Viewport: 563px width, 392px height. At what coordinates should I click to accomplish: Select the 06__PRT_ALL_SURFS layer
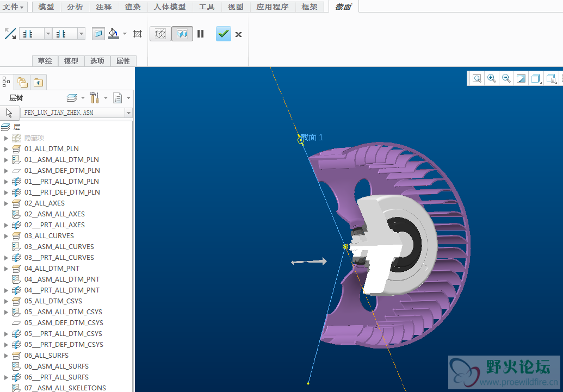57,377
